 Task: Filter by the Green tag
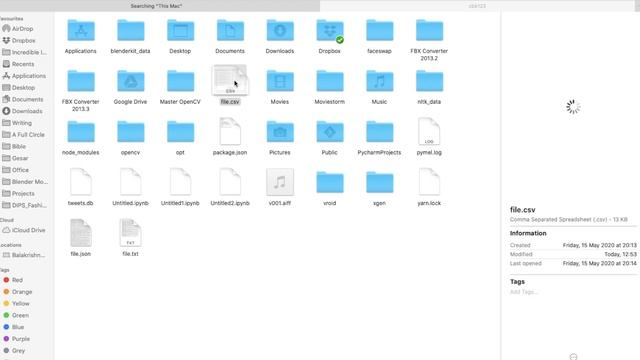[16, 316]
